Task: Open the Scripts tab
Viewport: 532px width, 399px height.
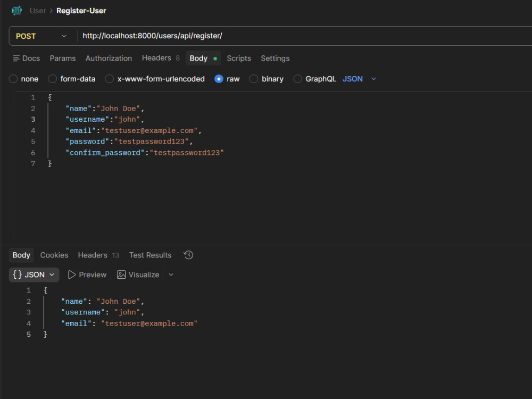Action: pos(239,59)
